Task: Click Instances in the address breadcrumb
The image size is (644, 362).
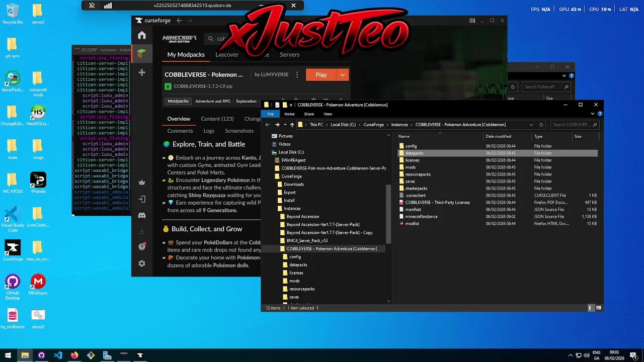Action: 399,125
